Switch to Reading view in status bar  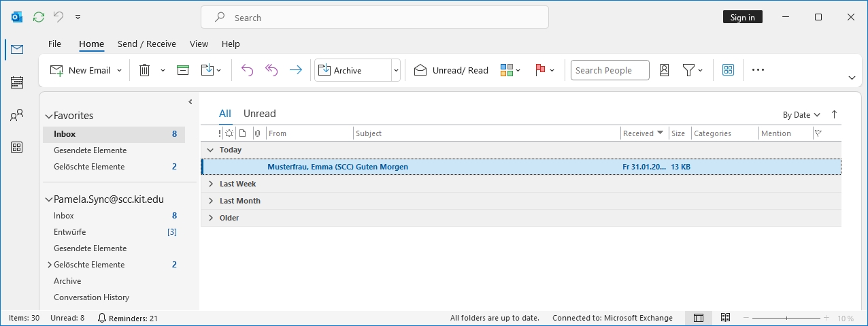[x=725, y=318]
